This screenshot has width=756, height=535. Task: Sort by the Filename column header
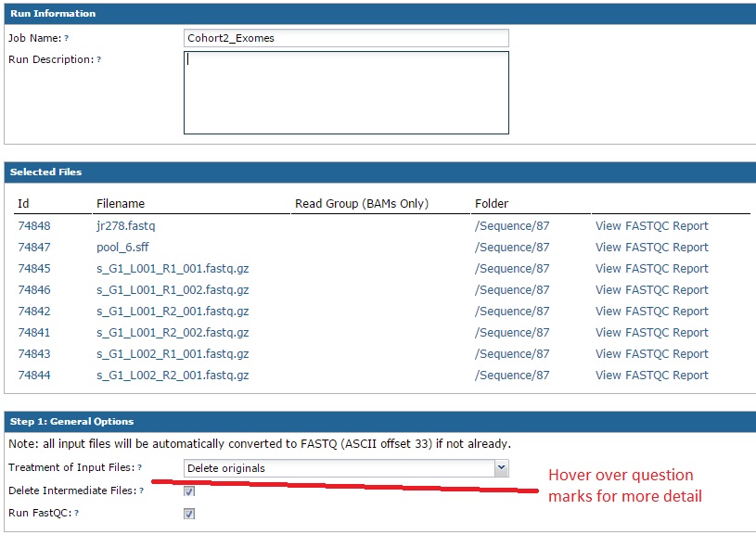pos(121,204)
